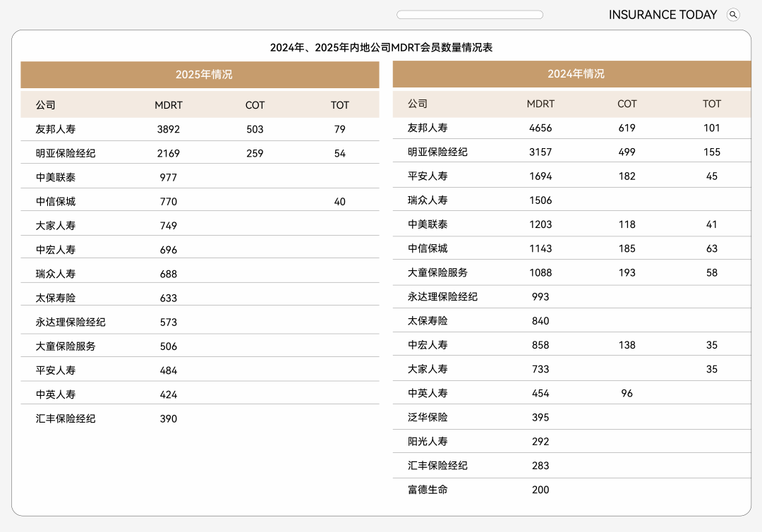This screenshot has height=532, width=762.
Task: Select the value 1143
Action: point(540,248)
